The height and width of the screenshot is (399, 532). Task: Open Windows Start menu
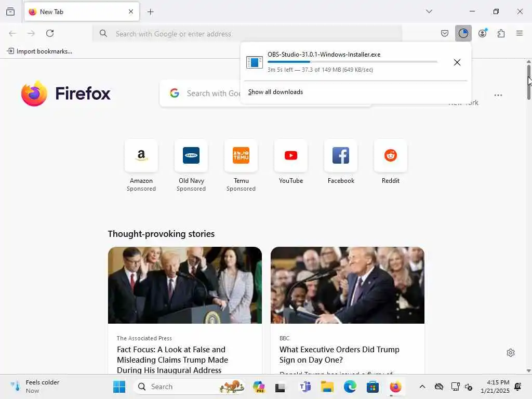119,387
